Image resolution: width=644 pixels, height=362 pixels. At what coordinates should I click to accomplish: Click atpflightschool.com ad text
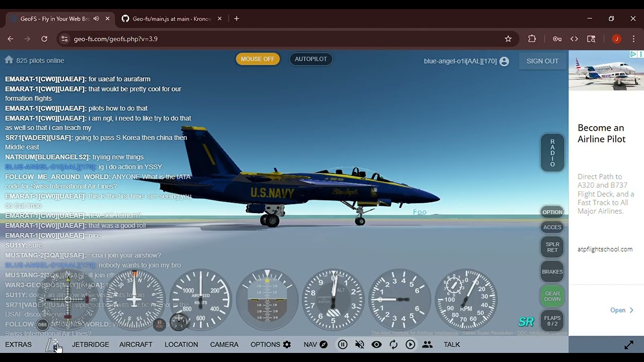click(605, 249)
